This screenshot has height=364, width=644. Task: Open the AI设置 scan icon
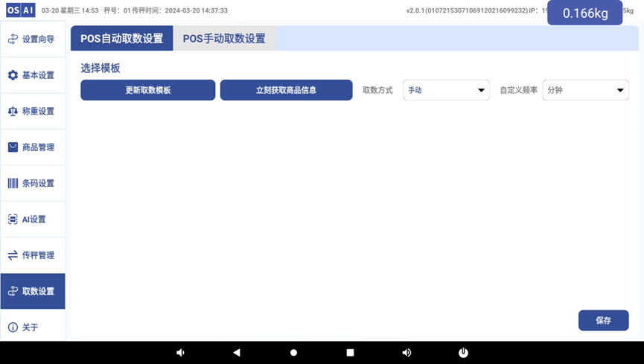(13, 219)
